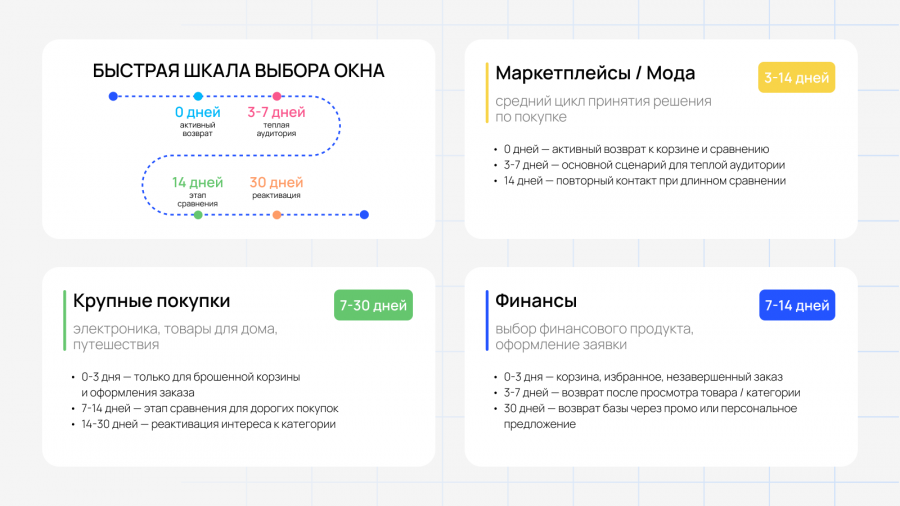Screen dimensions: 900x506
Task: Click bullet "3-7 дней — основной сценарий"
Action: coord(644,165)
